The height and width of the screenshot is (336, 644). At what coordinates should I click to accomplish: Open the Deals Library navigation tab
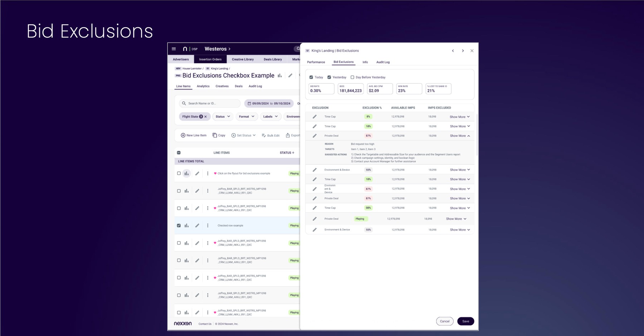pos(273,59)
